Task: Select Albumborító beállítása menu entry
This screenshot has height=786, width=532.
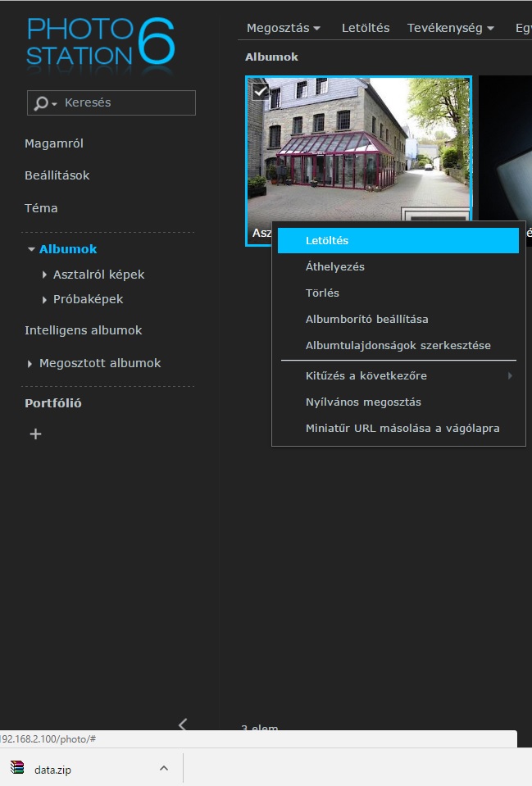Action: click(398, 320)
